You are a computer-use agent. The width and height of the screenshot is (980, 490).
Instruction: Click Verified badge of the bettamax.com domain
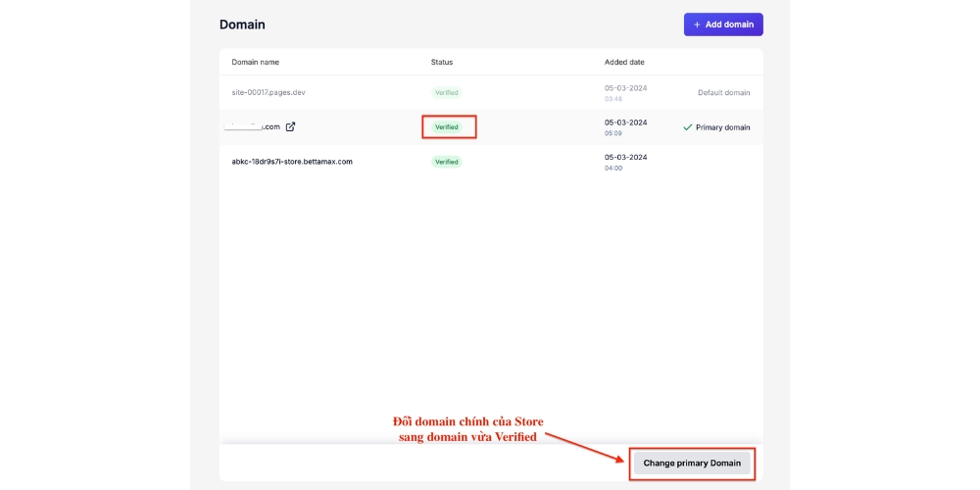446,162
